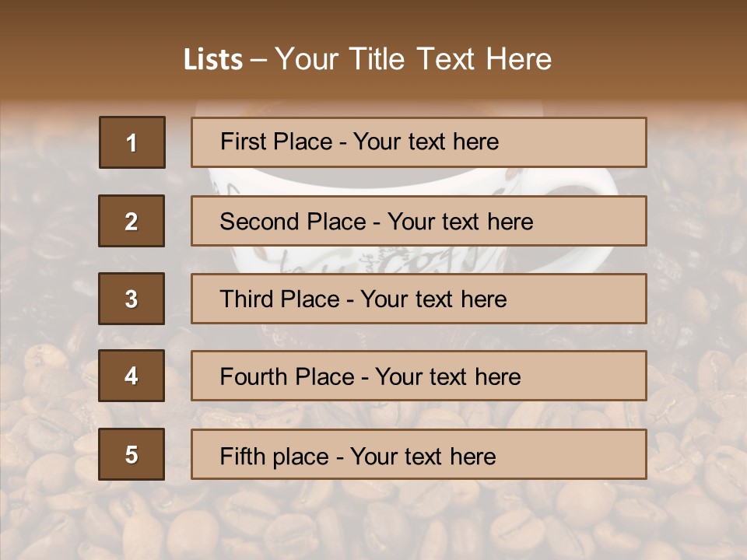Screen dimensions: 747x560
Task: Click the words 'Second Place' in bar
Action: click(293, 222)
